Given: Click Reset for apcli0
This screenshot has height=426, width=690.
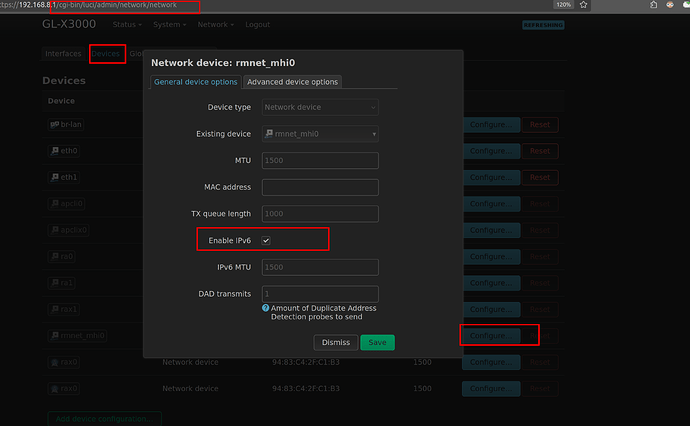Looking at the screenshot, I should coord(540,204).
